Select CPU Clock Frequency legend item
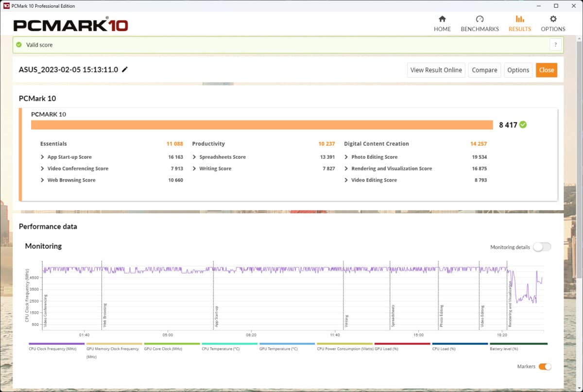 56,346
